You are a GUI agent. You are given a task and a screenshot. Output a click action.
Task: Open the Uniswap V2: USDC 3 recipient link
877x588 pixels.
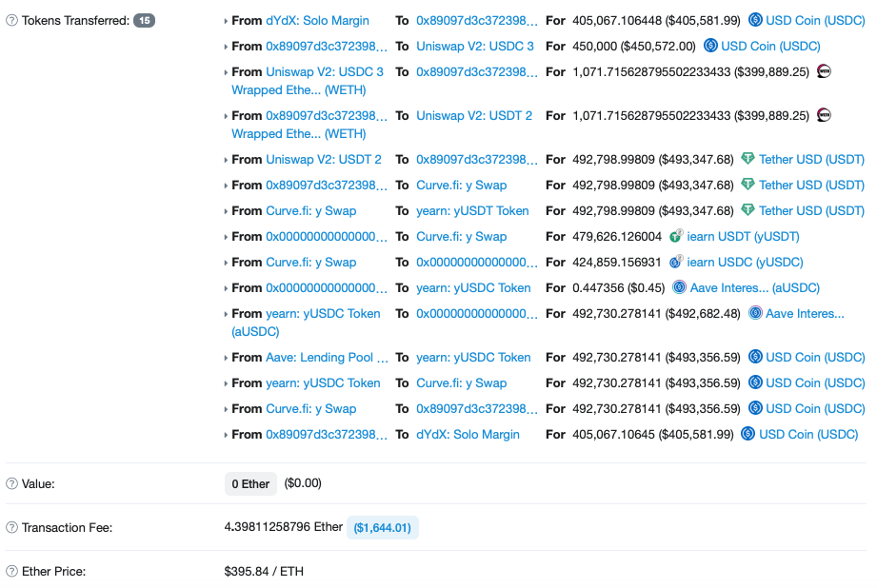point(475,47)
